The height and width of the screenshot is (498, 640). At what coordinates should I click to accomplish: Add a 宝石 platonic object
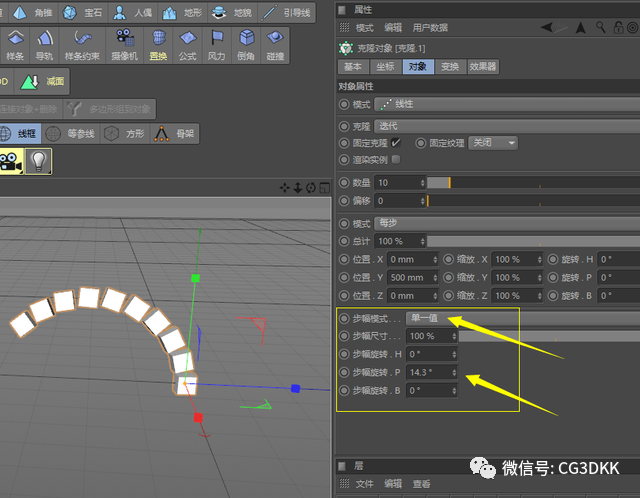coord(83,13)
